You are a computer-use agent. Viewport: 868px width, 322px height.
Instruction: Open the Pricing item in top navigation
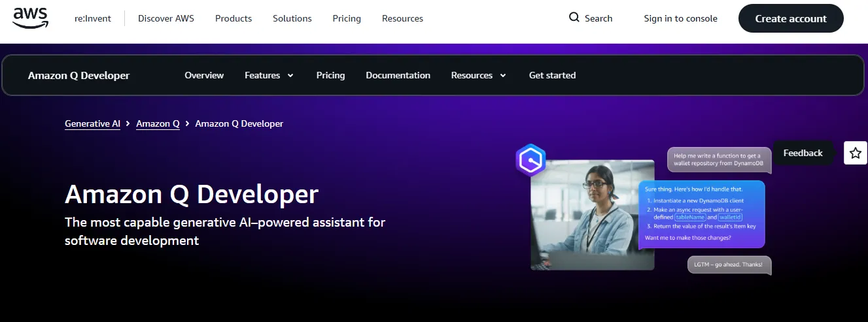tap(347, 18)
